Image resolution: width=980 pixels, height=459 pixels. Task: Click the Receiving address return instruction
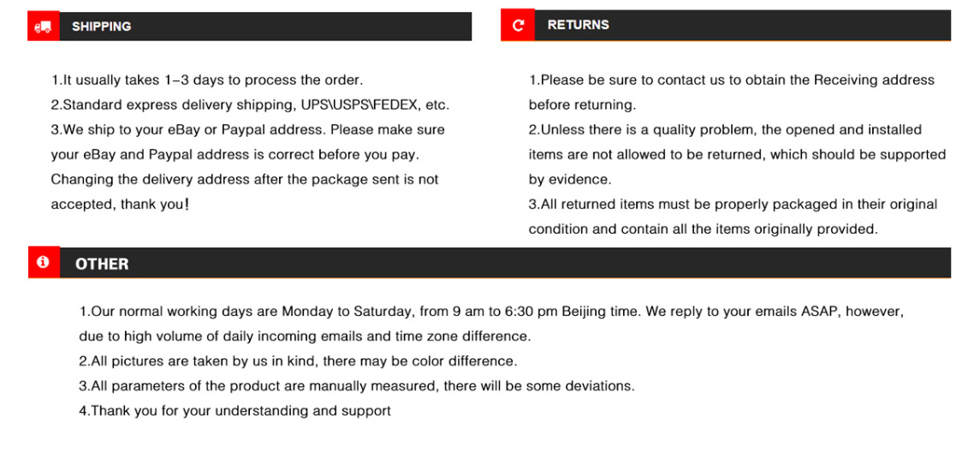731,80
